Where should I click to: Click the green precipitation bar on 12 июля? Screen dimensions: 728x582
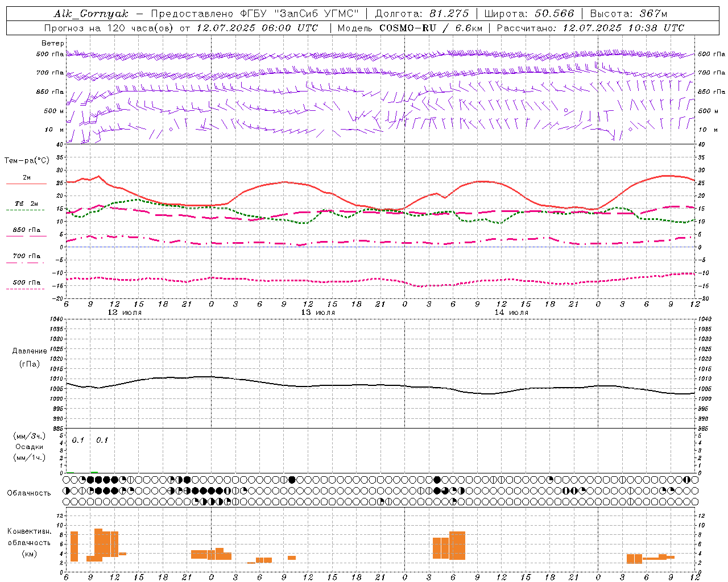pos(94,472)
